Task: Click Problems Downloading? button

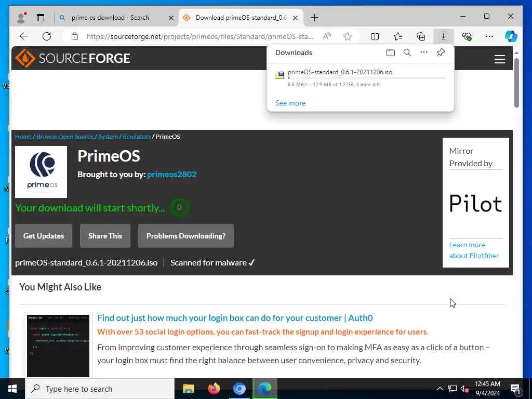Action: pyautogui.click(x=186, y=236)
